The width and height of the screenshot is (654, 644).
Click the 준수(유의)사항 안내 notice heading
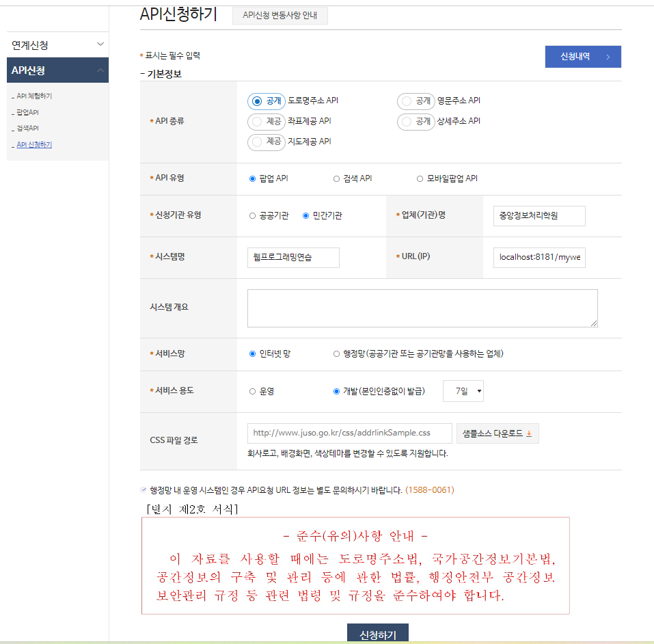(x=355, y=536)
